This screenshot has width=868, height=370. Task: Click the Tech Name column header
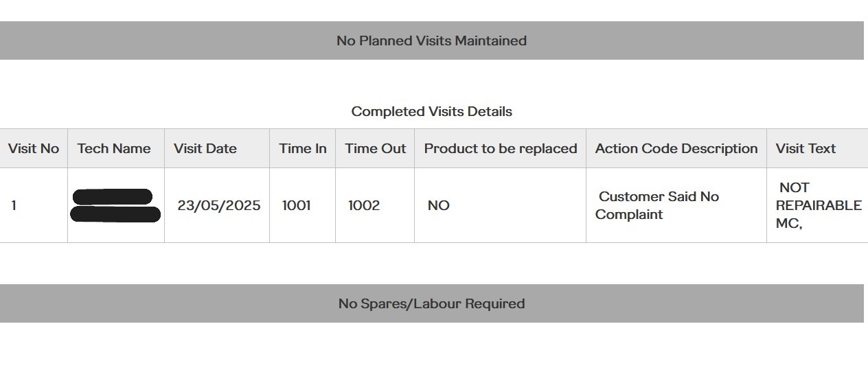[114, 148]
